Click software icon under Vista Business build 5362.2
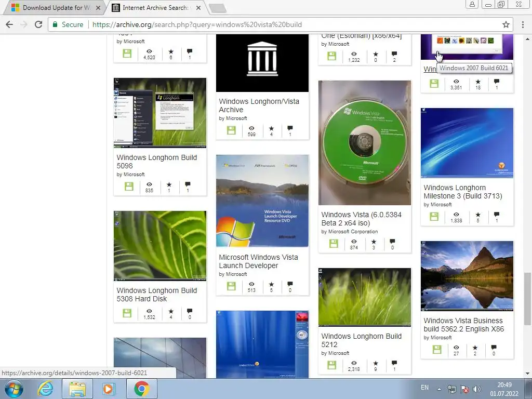Viewport: 532px width, 399px height. pos(437,350)
